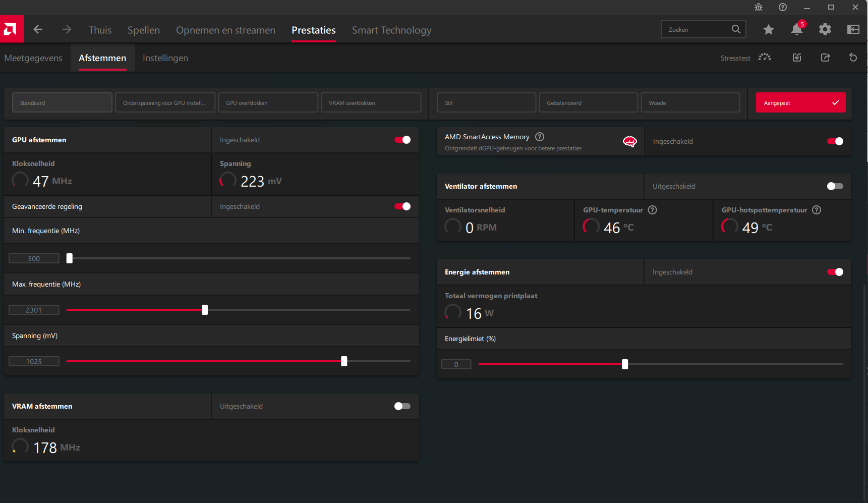
Task: Select the Prestaties tab
Action: pyautogui.click(x=314, y=30)
